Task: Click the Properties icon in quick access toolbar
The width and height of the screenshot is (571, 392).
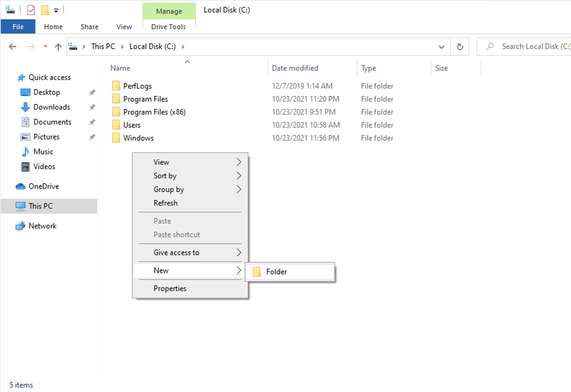Action: [31, 10]
